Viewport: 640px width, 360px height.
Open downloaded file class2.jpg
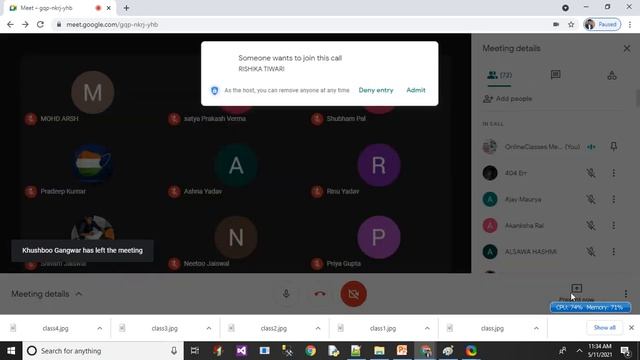click(x=273, y=328)
